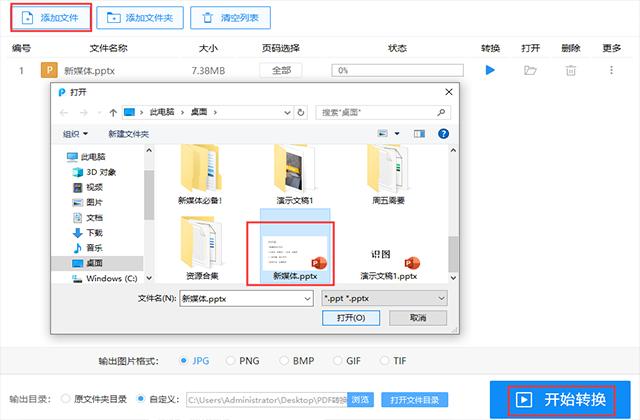Refresh the folder view

point(301,113)
